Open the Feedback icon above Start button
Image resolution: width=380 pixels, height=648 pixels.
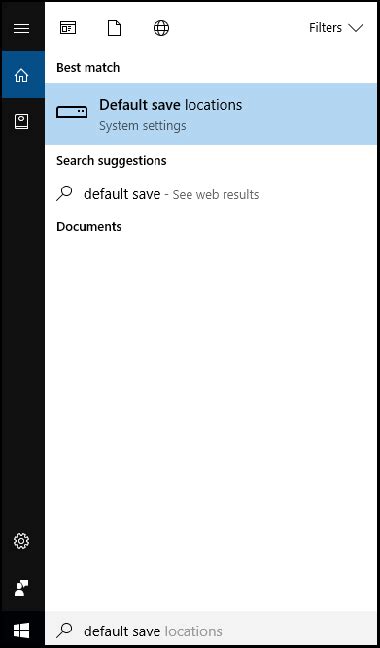[x=21, y=587]
